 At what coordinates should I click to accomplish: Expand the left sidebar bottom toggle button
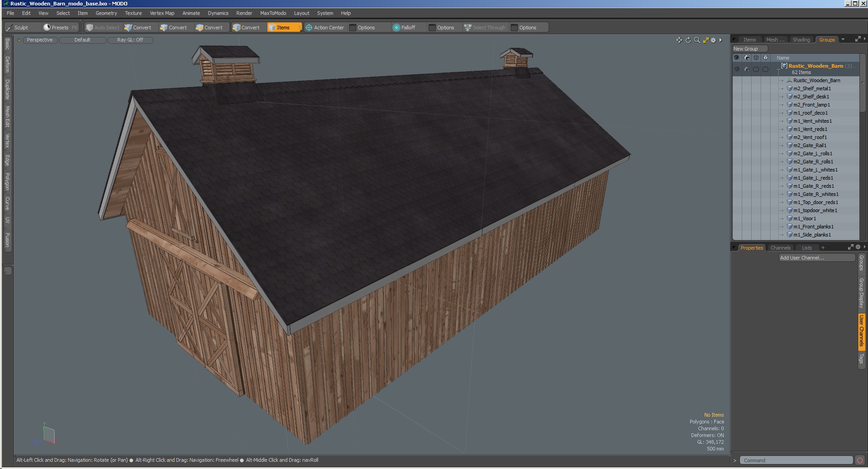tap(8, 271)
